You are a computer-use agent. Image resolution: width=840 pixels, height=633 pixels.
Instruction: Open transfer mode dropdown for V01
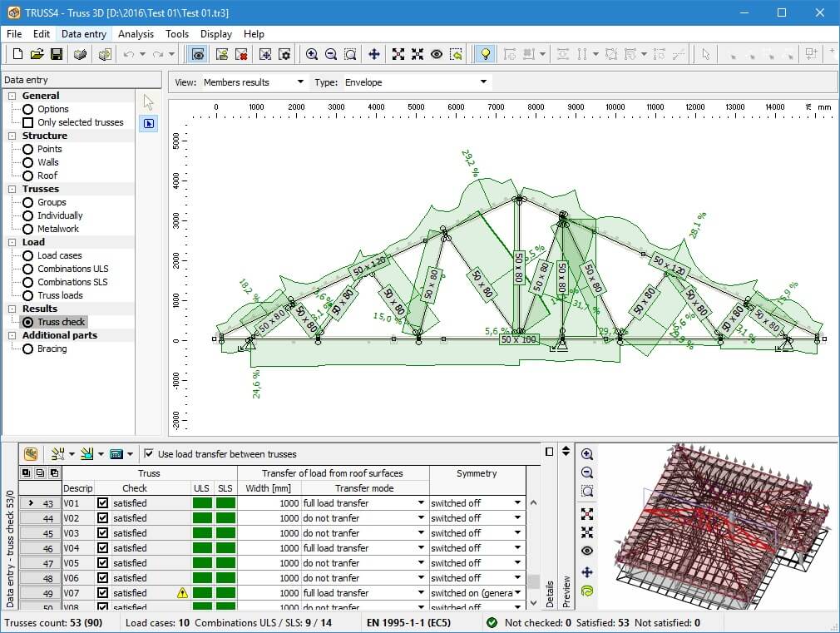[421, 503]
